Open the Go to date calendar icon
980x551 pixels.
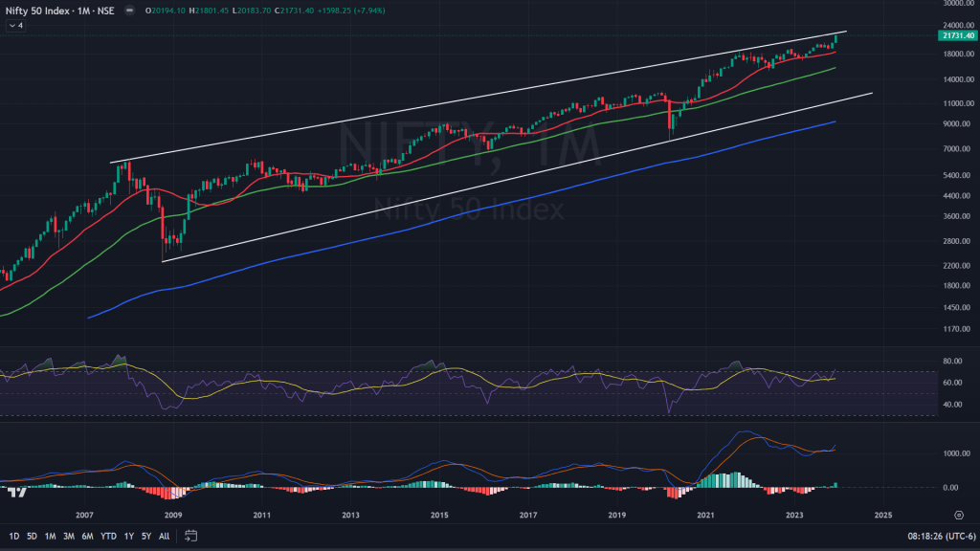[189, 537]
